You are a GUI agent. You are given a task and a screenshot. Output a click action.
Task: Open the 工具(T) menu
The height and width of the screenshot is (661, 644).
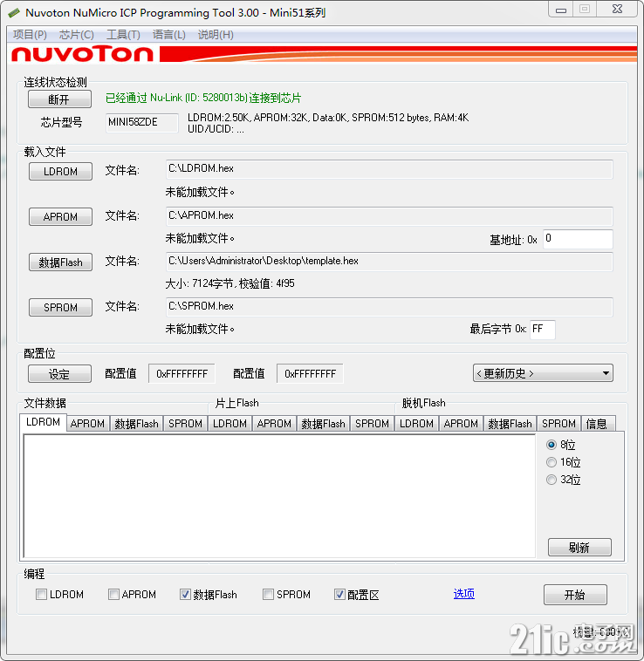(x=123, y=35)
